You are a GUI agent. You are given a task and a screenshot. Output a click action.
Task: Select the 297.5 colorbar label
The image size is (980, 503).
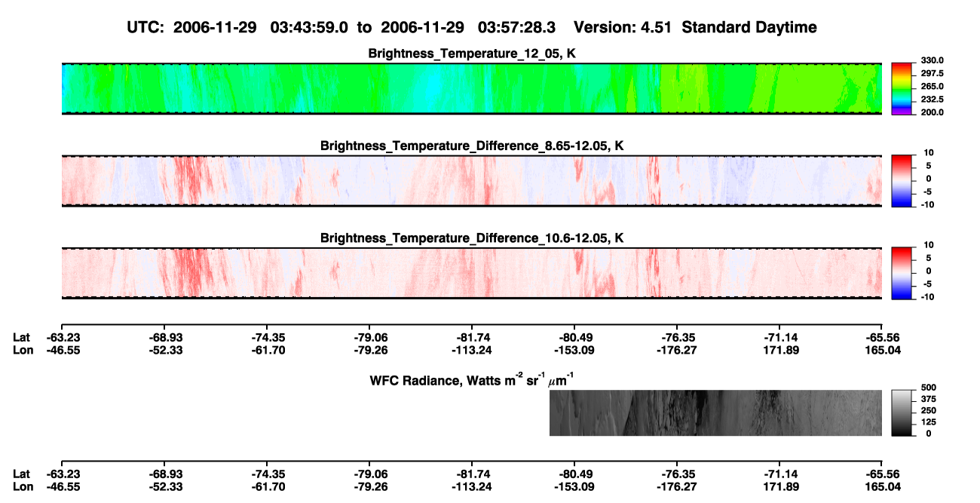pos(932,73)
